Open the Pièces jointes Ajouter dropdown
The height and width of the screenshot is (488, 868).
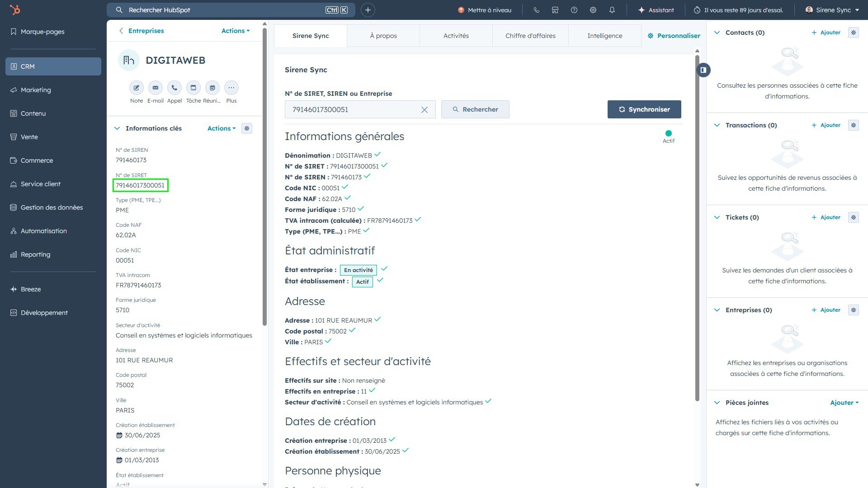(x=844, y=403)
